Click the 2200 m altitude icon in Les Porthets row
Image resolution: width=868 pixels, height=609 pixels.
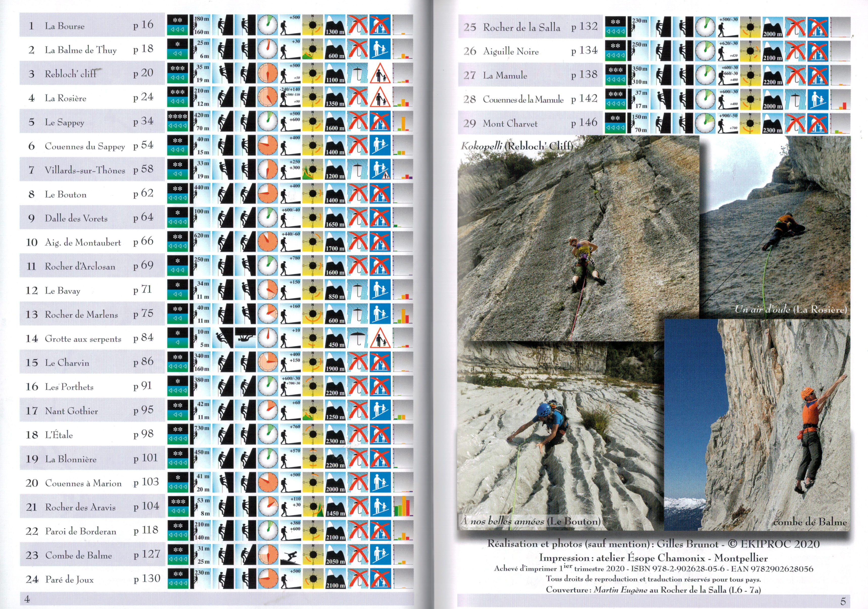coord(335,386)
